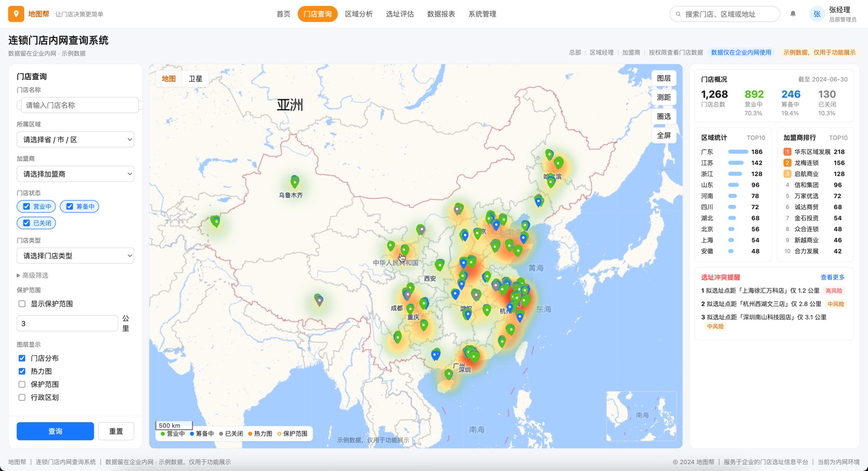Check the 保护范围 layer checkbox
The height and width of the screenshot is (471, 868).
22,384
